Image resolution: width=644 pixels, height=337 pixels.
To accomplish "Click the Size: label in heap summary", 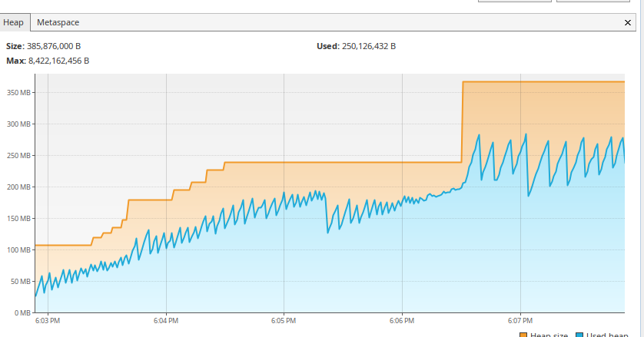I will pyautogui.click(x=15, y=46).
